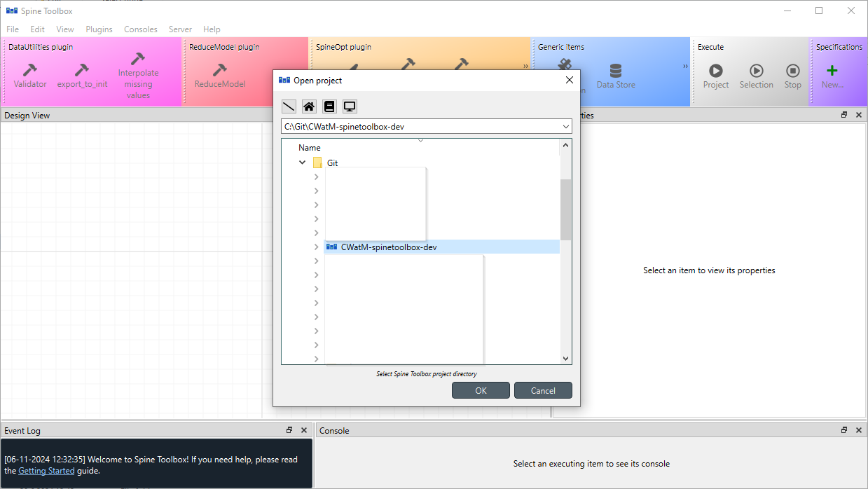Jump to home folder in Open project dialog
Image resolution: width=868 pixels, height=489 pixels.
pos(309,106)
